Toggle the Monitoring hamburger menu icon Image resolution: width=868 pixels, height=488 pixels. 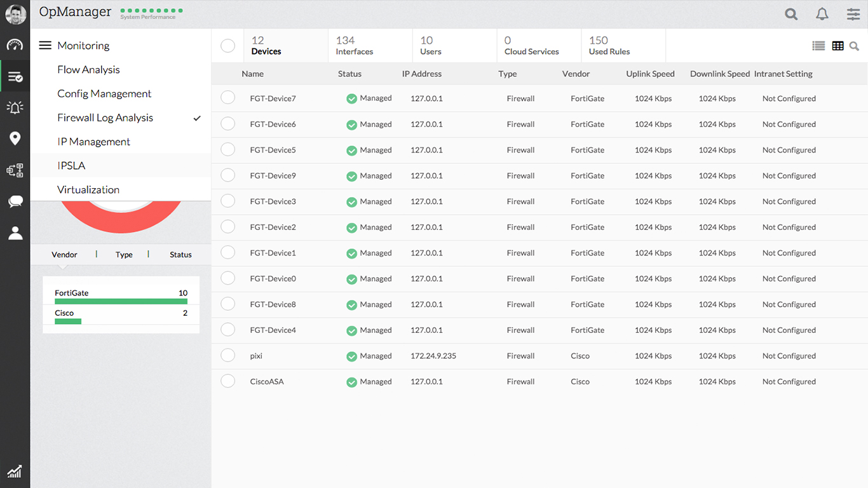[x=45, y=46]
